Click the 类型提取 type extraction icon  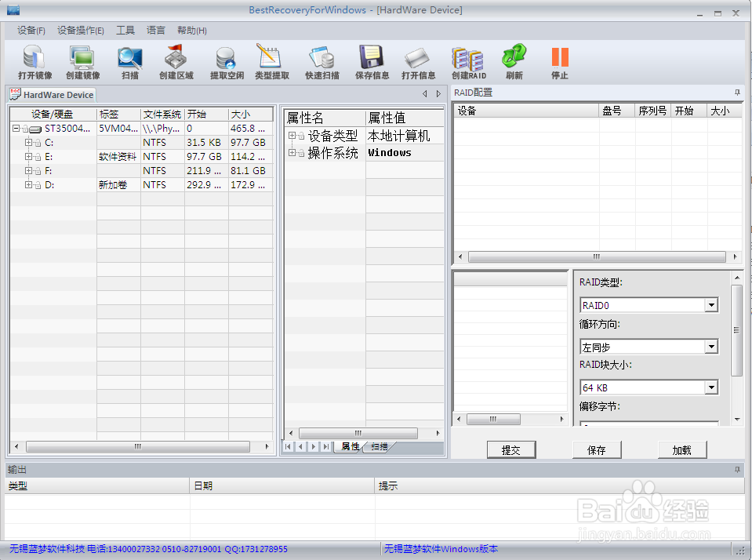tap(271, 62)
